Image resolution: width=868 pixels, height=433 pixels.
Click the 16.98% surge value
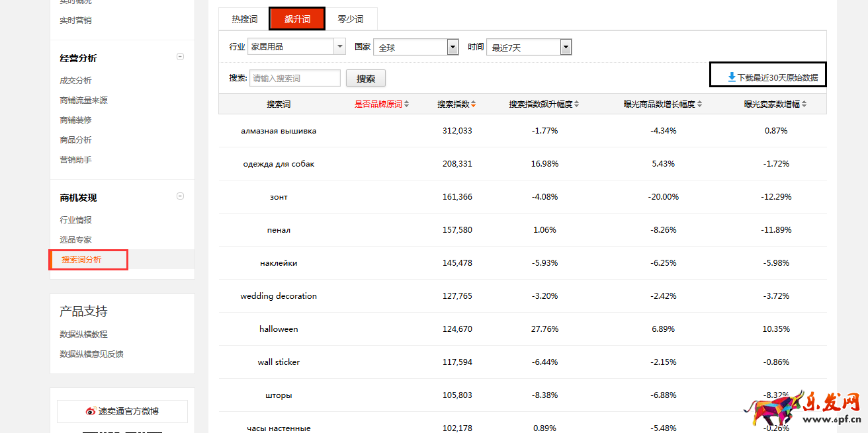tap(544, 164)
